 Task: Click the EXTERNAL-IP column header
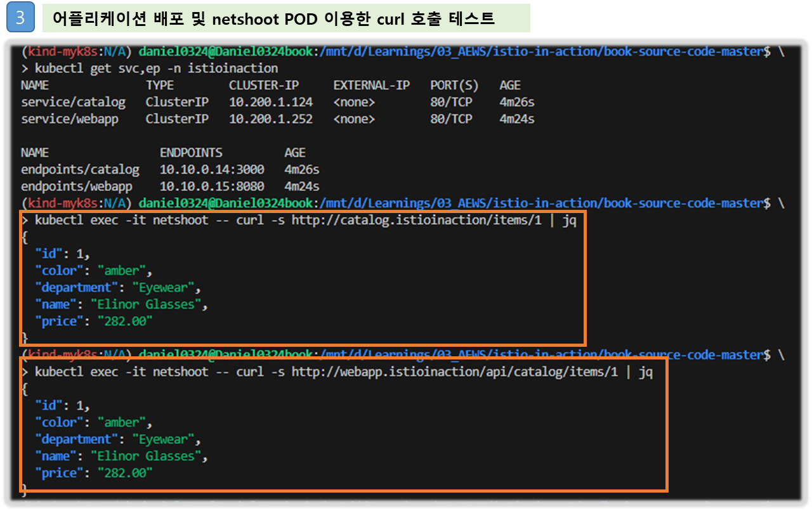pos(372,85)
